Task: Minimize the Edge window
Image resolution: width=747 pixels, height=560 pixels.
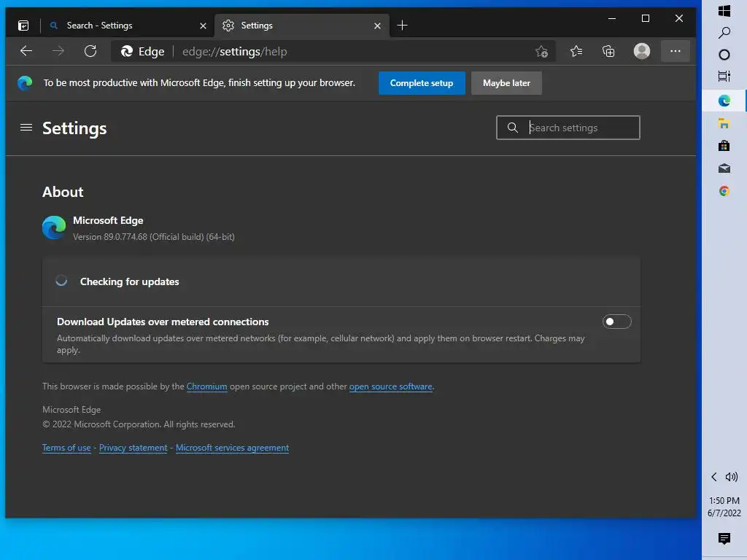Action: pyautogui.click(x=612, y=18)
